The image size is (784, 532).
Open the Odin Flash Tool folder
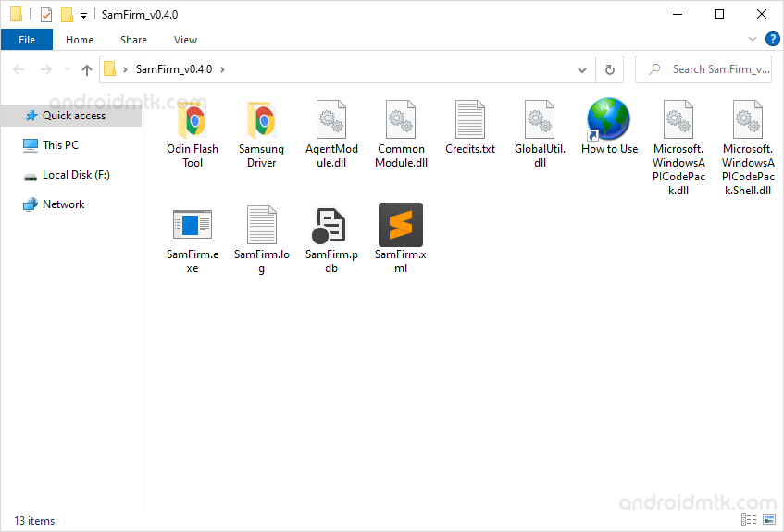click(193, 120)
